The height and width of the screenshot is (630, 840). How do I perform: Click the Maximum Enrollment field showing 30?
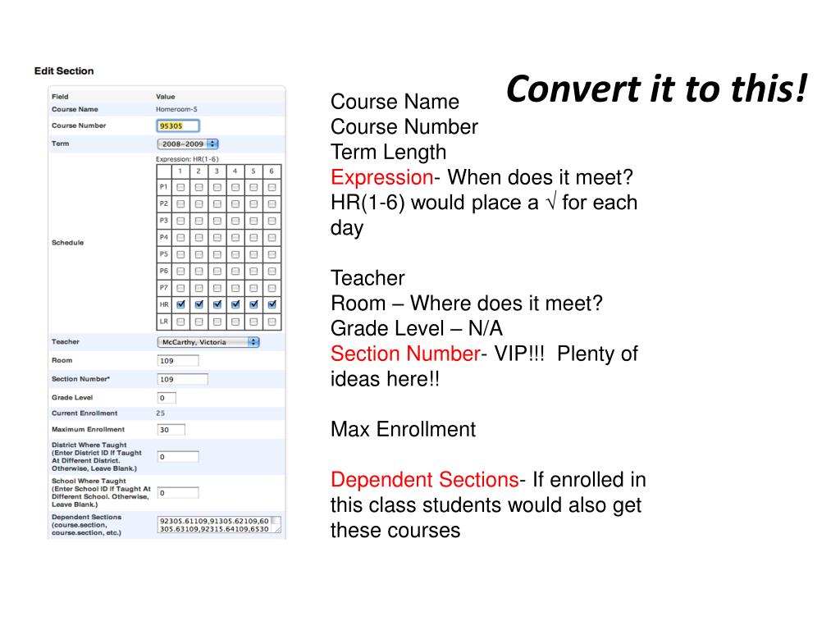(171, 430)
